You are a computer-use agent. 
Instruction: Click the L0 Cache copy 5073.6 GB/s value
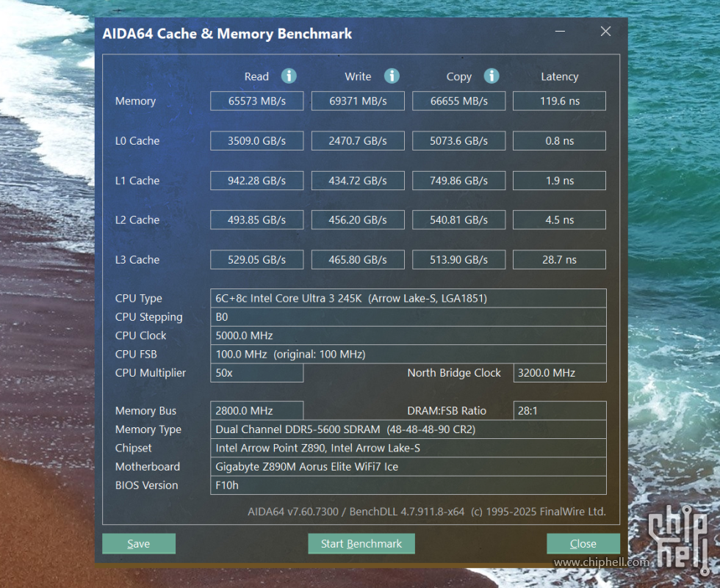coord(458,141)
